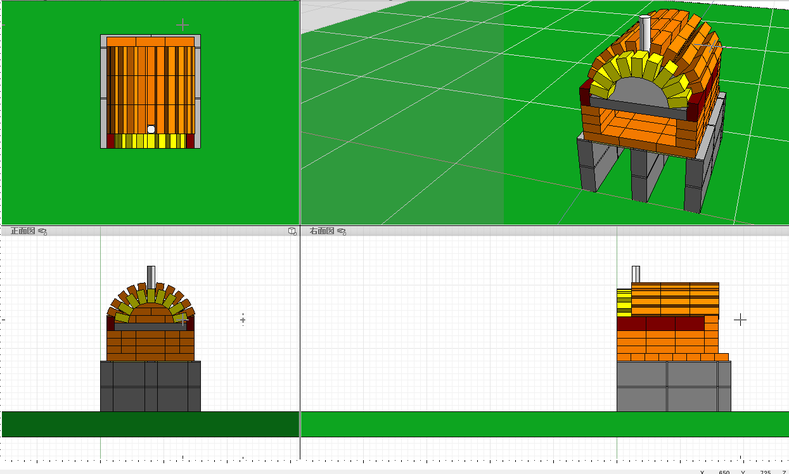Select the white chimney circle in top view
The image size is (789, 474).
click(151, 129)
